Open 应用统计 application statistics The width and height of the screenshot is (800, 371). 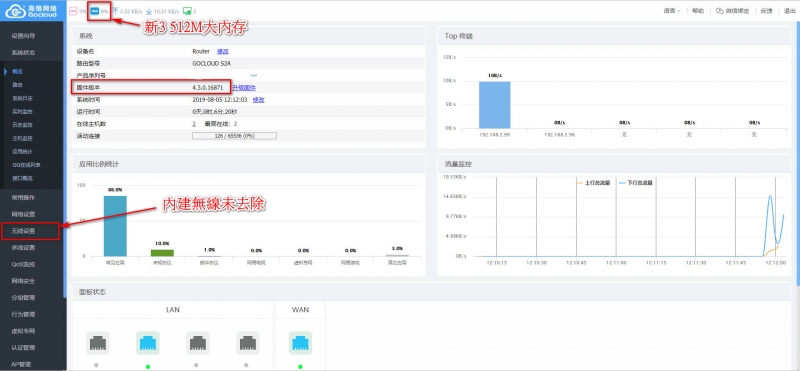click(22, 151)
